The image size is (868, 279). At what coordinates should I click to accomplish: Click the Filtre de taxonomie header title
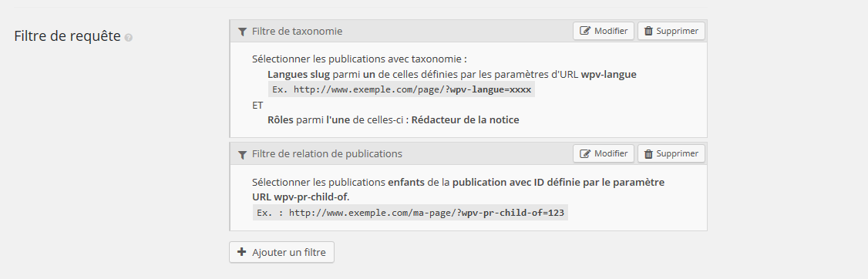(298, 32)
